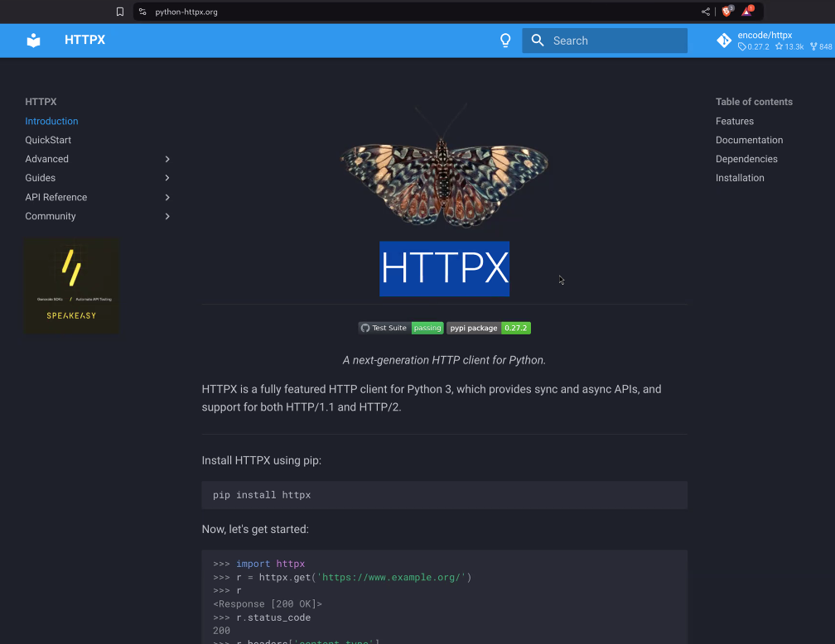Screen dimensions: 835x644
Task: Expand the API Reference chevron
Action: coord(167,198)
